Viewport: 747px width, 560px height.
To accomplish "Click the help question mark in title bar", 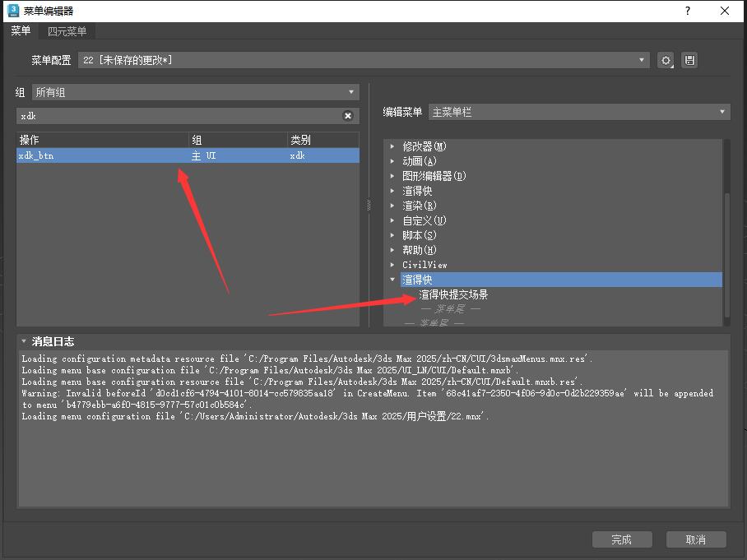I will [x=686, y=11].
